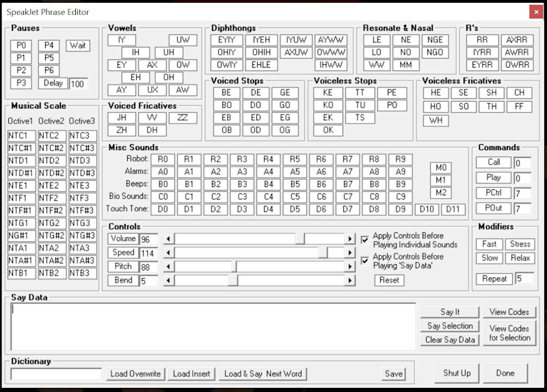Toggle Apply Controls Before Playing Individual Sounds
547x392 pixels.
pyautogui.click(x=364, y=240)
